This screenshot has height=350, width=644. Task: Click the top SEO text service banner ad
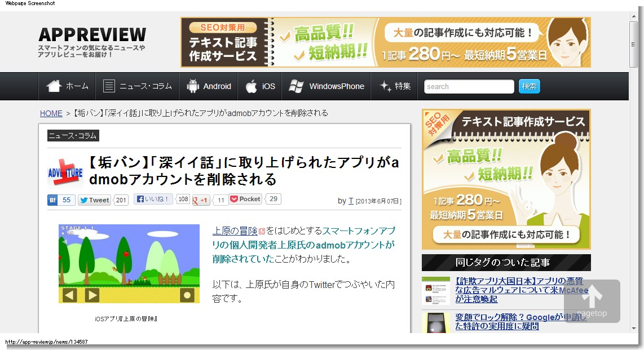click(386, 42)
